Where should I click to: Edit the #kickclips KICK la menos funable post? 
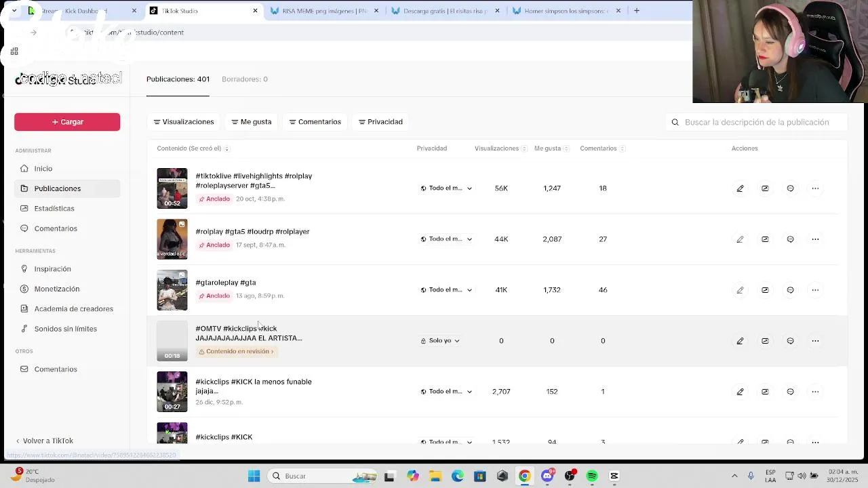pyautogui.click(x=740, y=392)
